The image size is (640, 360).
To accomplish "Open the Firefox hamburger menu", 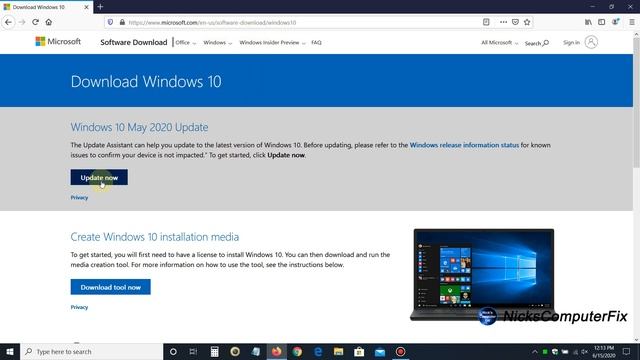I will [631, 22].
